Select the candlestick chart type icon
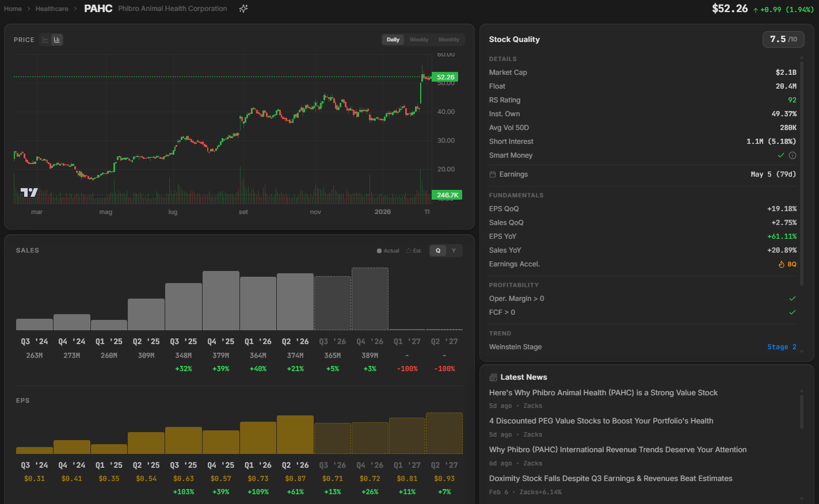This screenshot has width=819, height=504. [x=57, y=40]
